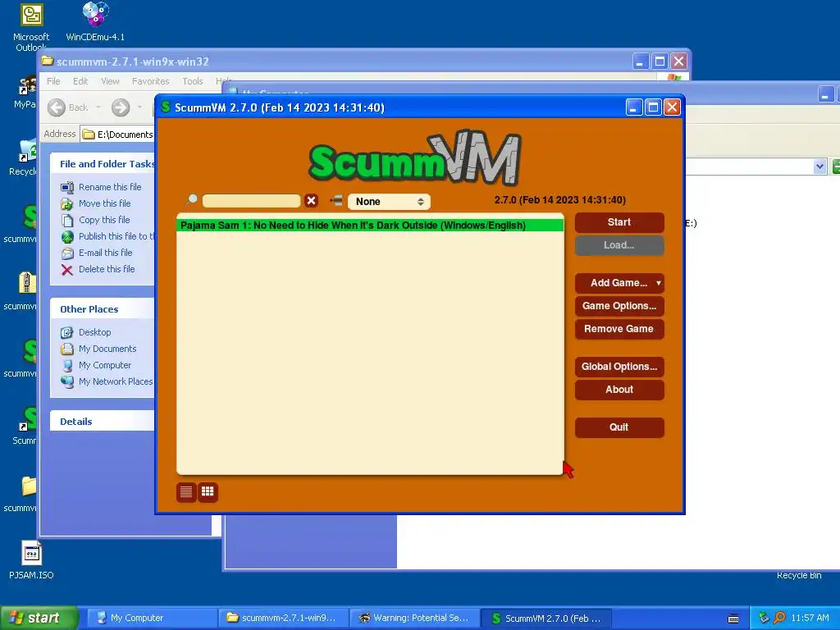Click the group-by icon beside None
Image resolution: width=840 pixels, height=630 pixels.
(x=336, y=201)
